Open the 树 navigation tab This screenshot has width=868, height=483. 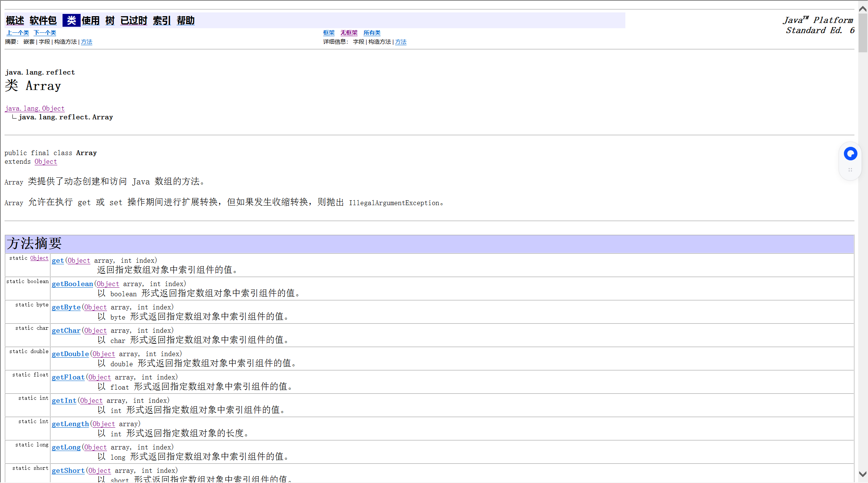pos(110,21)
